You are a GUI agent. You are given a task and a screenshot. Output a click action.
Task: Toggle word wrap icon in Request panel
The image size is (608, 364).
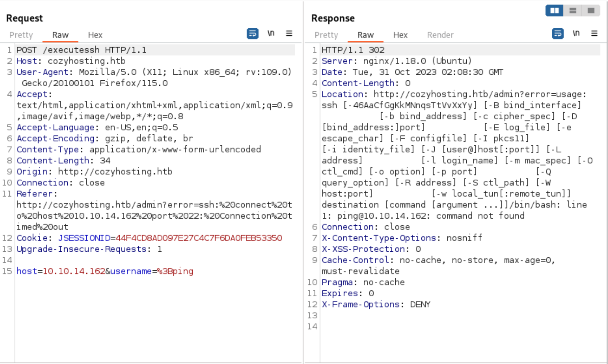252,33
